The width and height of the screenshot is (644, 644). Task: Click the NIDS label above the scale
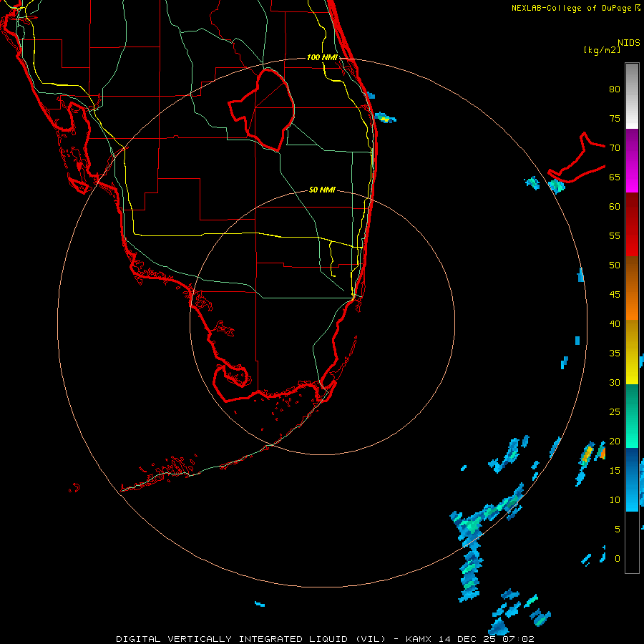point(629,43)
